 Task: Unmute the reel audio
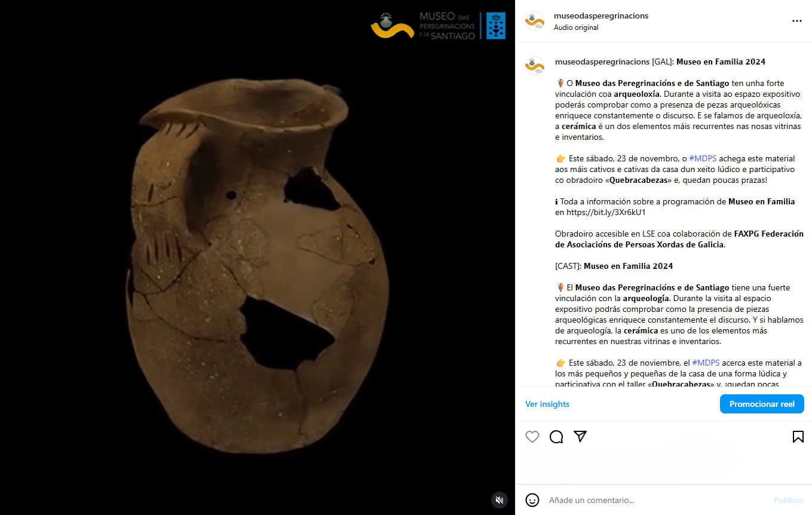click(500, 499)
